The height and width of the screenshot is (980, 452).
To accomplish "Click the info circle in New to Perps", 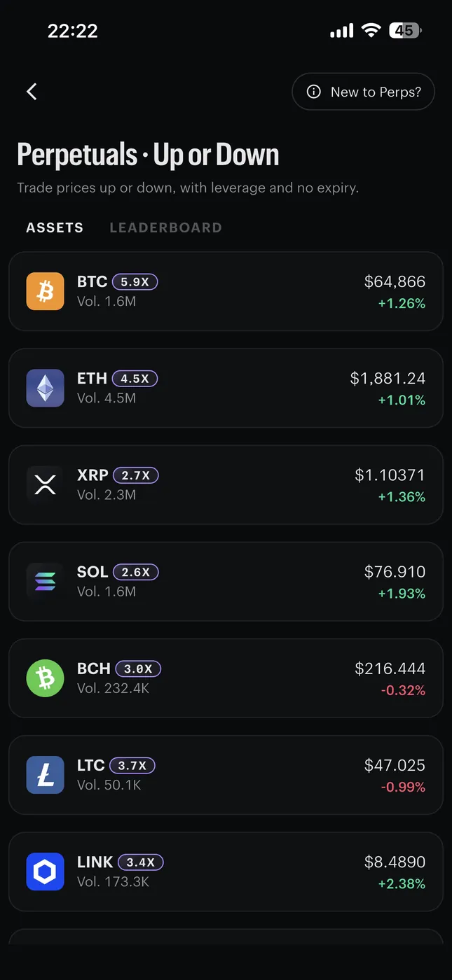I will pos(314,92).
